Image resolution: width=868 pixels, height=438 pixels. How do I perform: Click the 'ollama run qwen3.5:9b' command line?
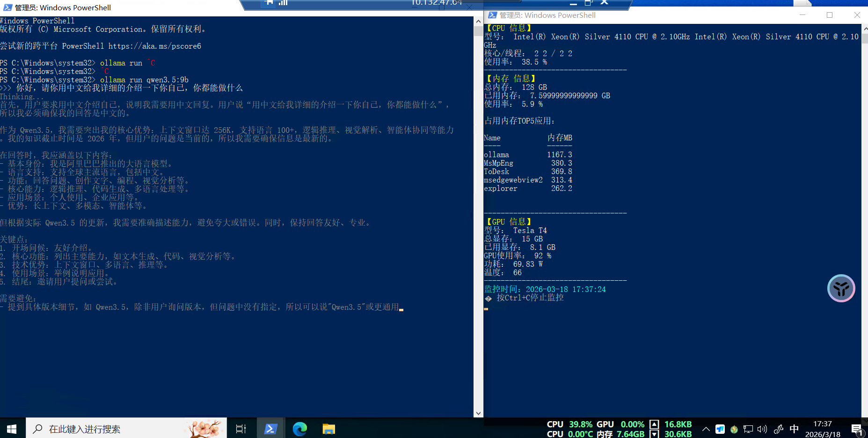pos(144,80)
